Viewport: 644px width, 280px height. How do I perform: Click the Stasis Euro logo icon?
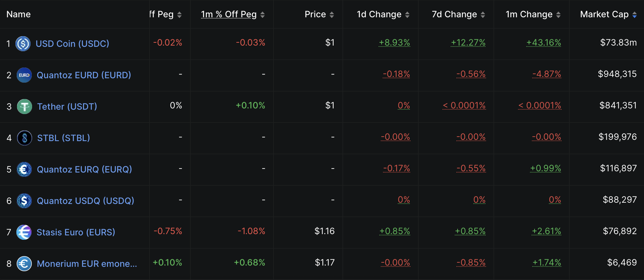pos(24,232)
